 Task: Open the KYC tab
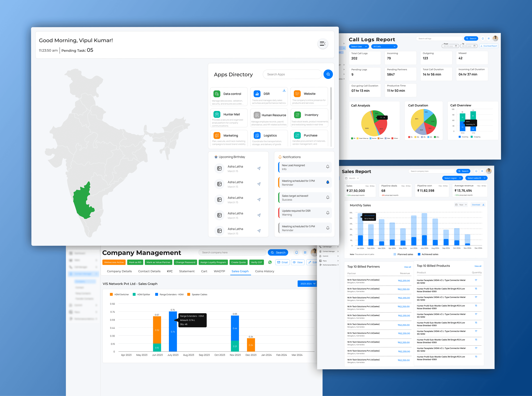tap(170, 271)
